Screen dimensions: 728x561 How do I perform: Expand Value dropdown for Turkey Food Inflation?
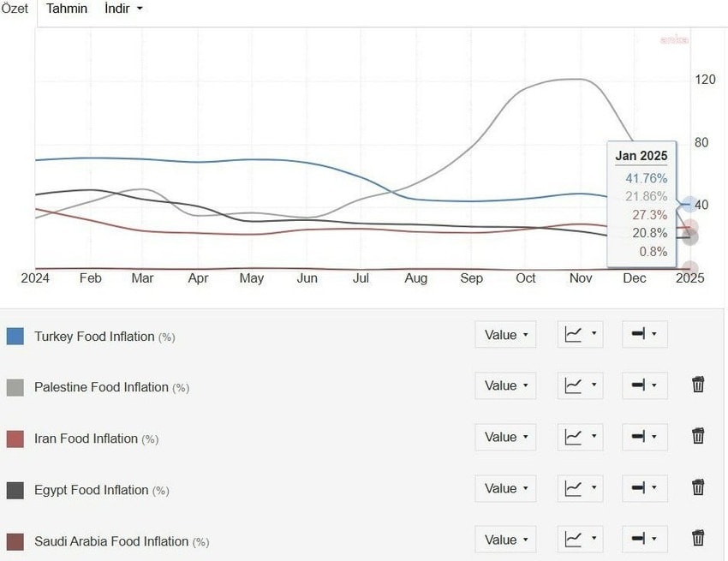505,335
